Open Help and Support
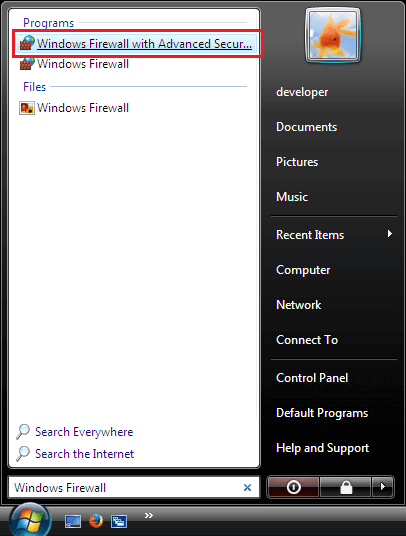The image size is (406, 536). click(323, 448)
